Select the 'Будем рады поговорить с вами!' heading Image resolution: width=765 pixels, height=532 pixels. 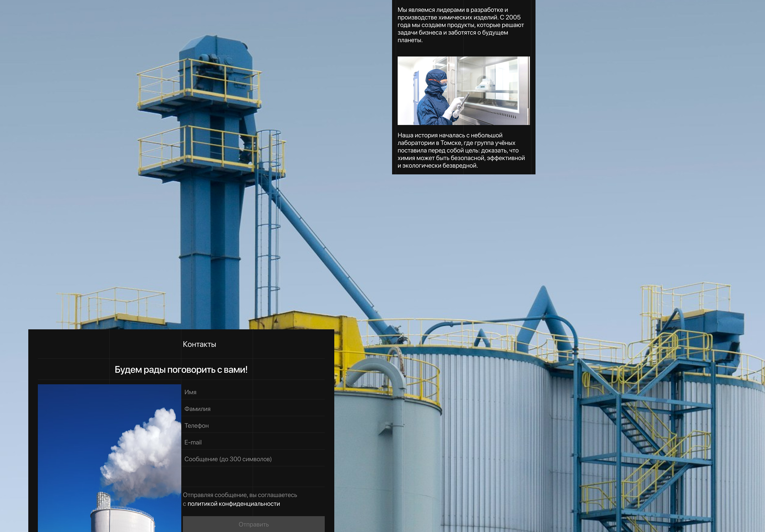click(181, 369)
